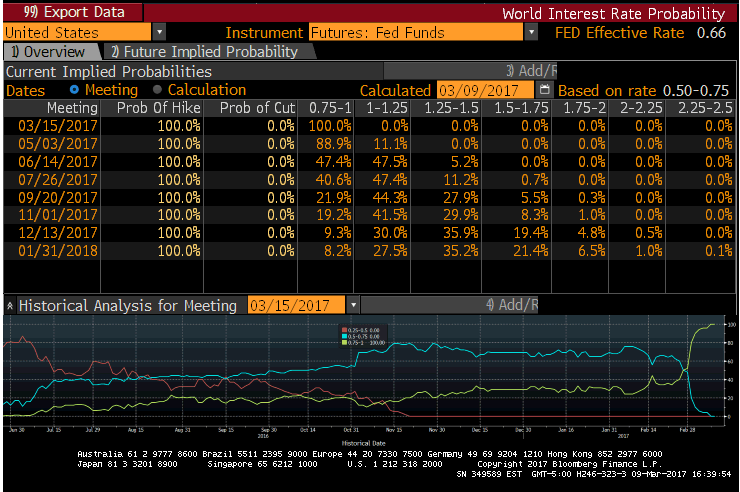Image resolution: width=740 pixels, height=492 pixels.
Task: Open the calendar picker icon
Action: click(544, 90)
